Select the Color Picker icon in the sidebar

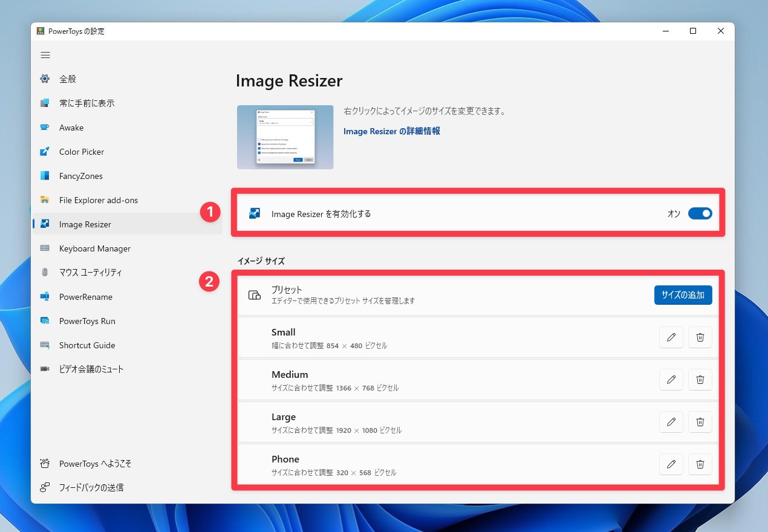pos(45,152)
